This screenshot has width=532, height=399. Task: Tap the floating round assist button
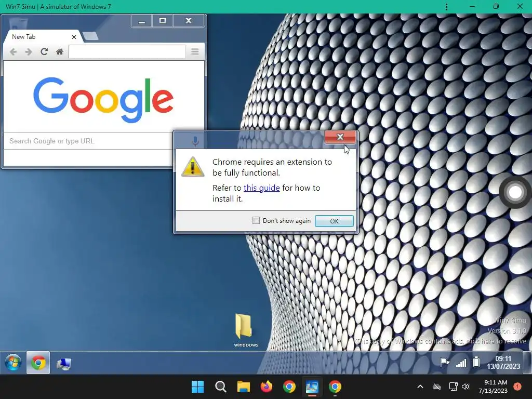tap(515, 192)
